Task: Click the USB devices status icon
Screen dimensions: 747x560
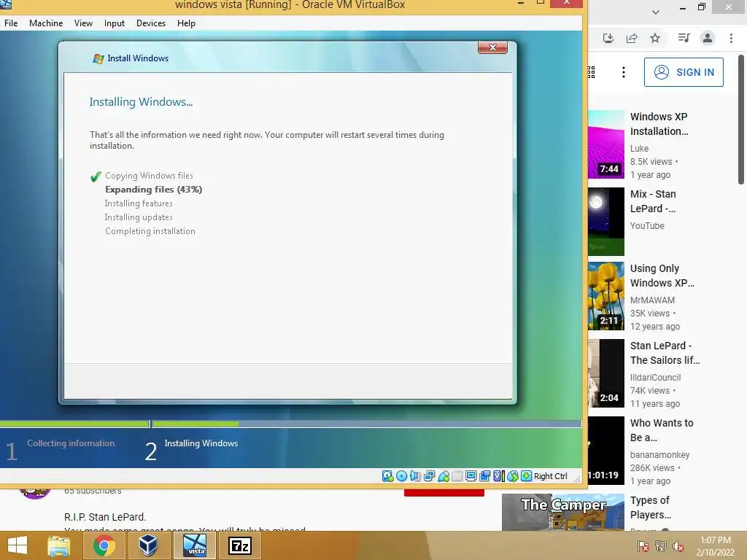Action: coord(444,475)
